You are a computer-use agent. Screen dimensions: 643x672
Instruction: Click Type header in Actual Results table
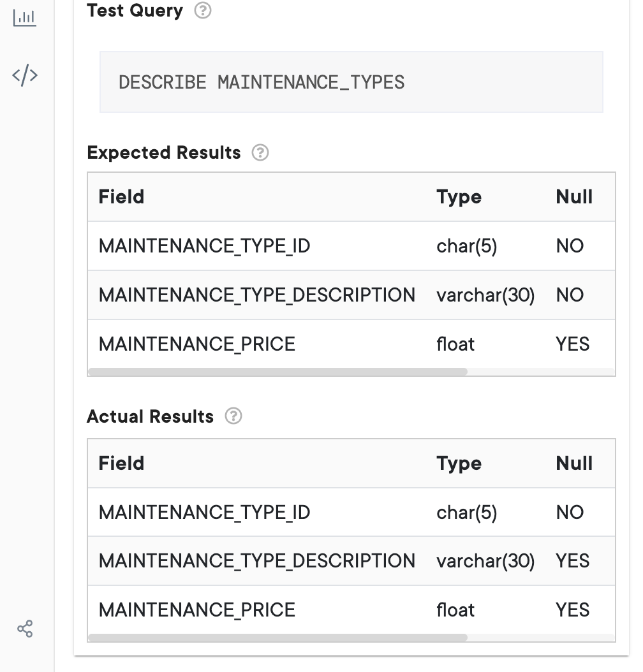[x=459, y=464]
